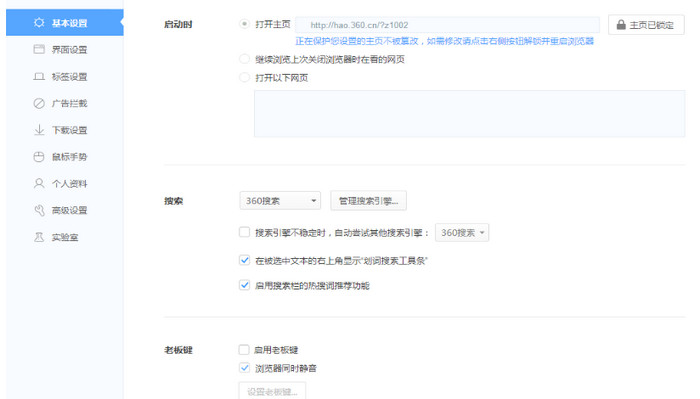The image size is (700, 399).
Task: Click the wrench icon beside 高级设置
Action: coord(39,210)
